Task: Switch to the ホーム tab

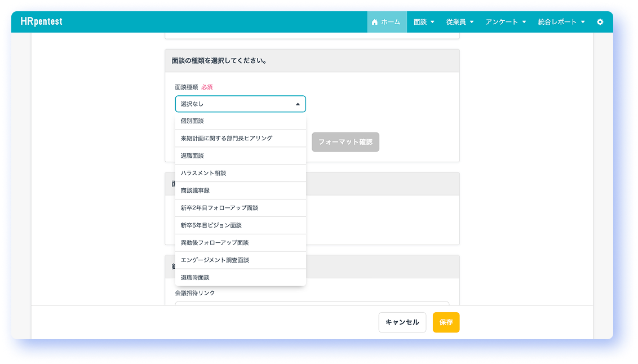Action: pyautogui.click(x=387, y=22)
